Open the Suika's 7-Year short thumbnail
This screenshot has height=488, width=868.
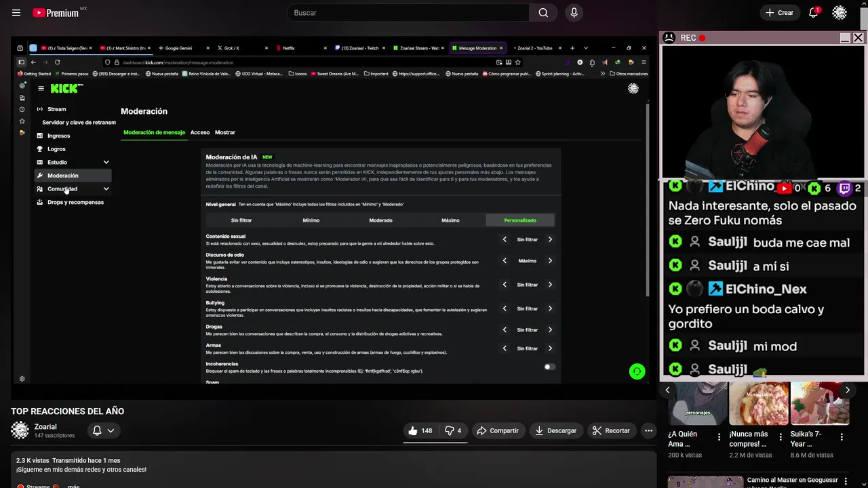(x=820, y=403)
